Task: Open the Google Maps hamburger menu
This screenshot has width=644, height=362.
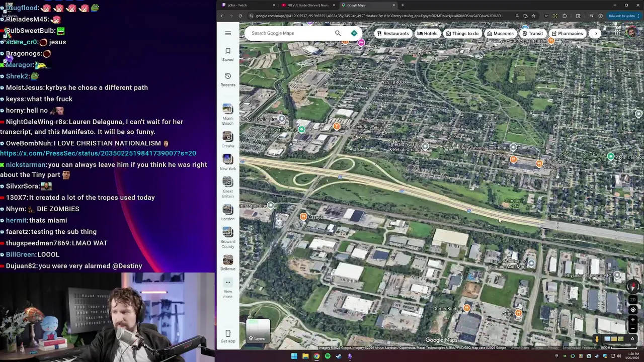Action: [x=228, y=33]
